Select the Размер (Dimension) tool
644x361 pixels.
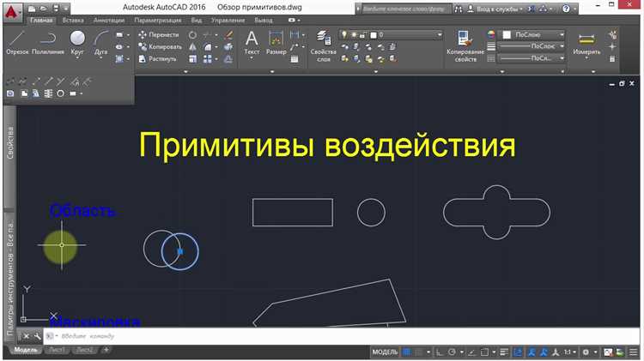click(x=276, y=43)
